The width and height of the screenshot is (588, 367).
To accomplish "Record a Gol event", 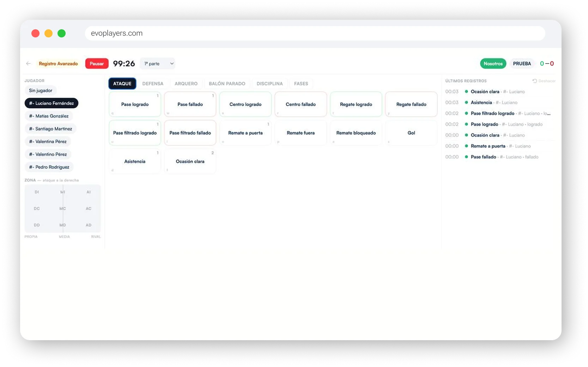I will [x=411, y=133].
